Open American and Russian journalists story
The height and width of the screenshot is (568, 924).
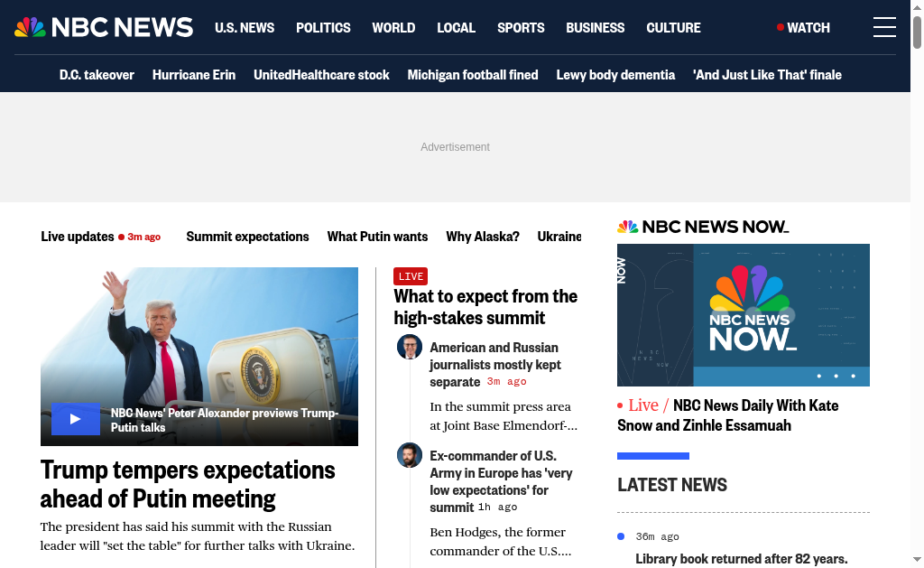pos(495,365)
